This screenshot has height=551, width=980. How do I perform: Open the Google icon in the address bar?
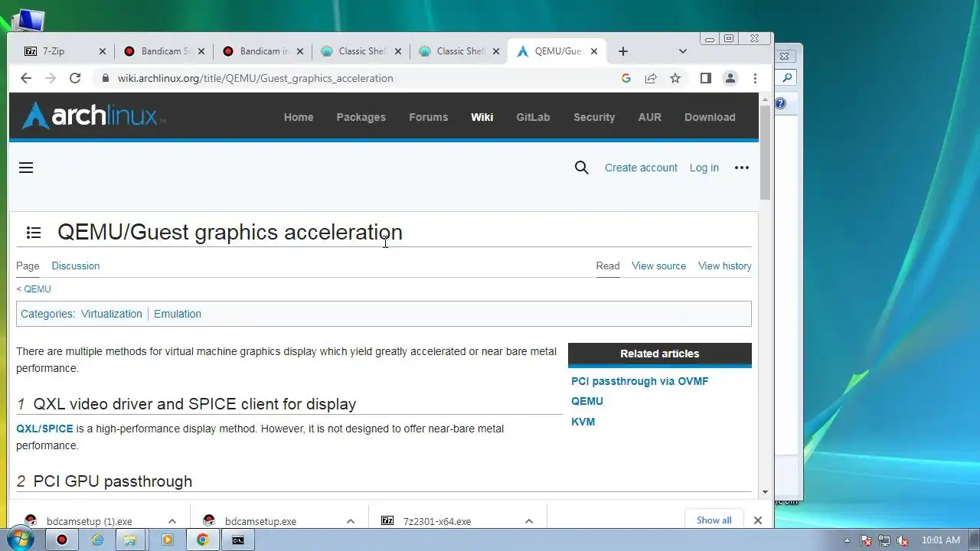point(626,78)
